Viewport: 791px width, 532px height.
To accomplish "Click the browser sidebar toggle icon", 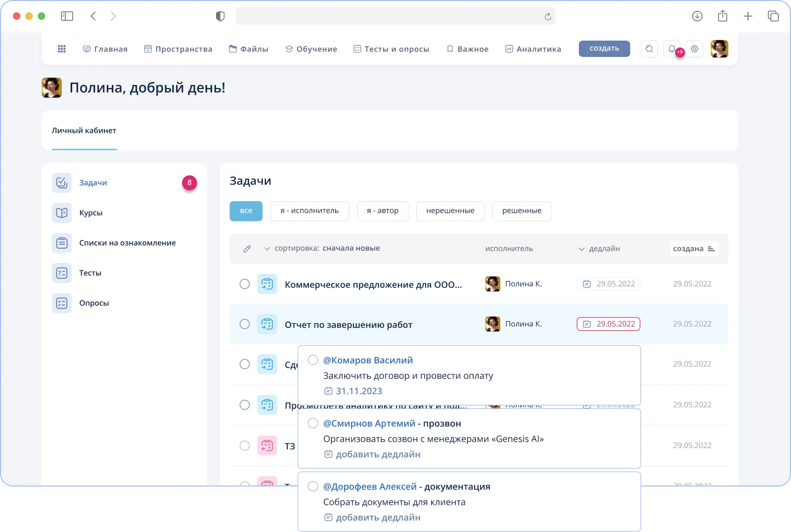I will (67, 16).
